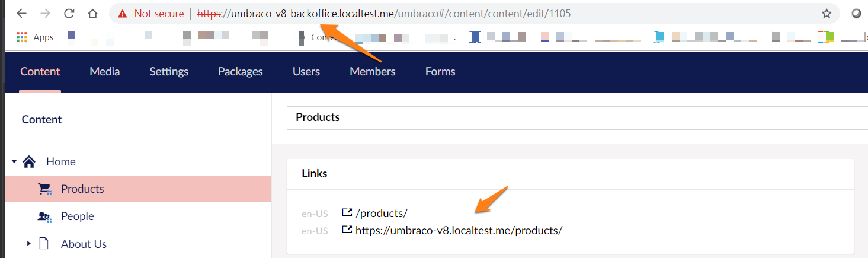
Task: Go to the Users section
Action: click(306, 71)
